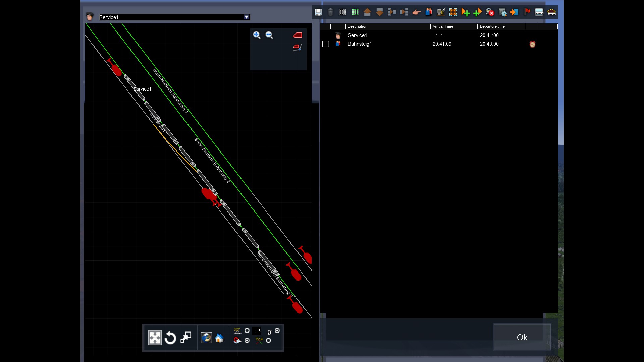Zoom in on the 2D track map
This screenshot has width=644, height=362.
point(257,35)
